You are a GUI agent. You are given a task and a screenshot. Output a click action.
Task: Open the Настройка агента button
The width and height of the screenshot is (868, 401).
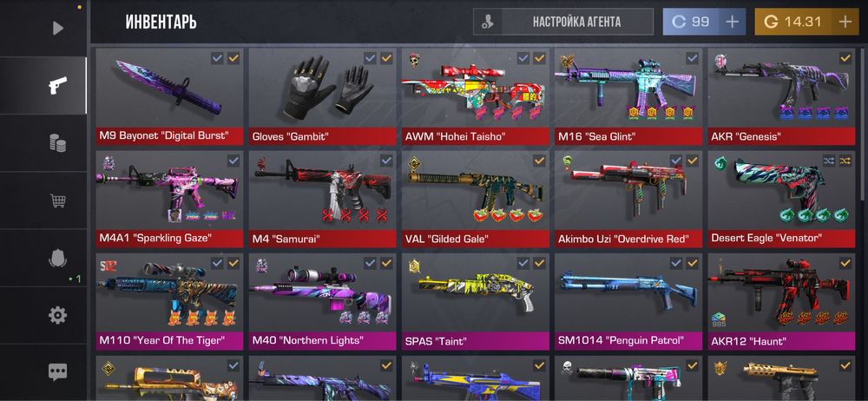point(563,23)
